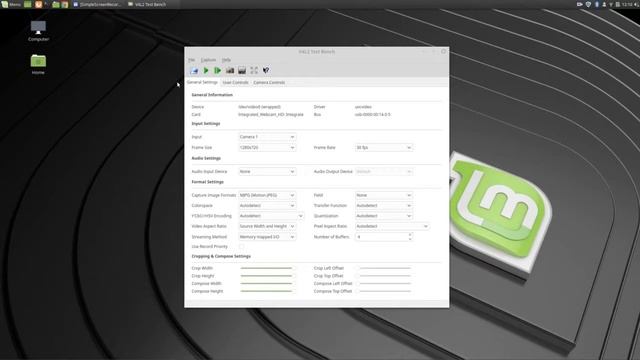Viewport: 640px width, 360px height.
Task: Open the Frame Size dropdown
Action: point(267,147)
